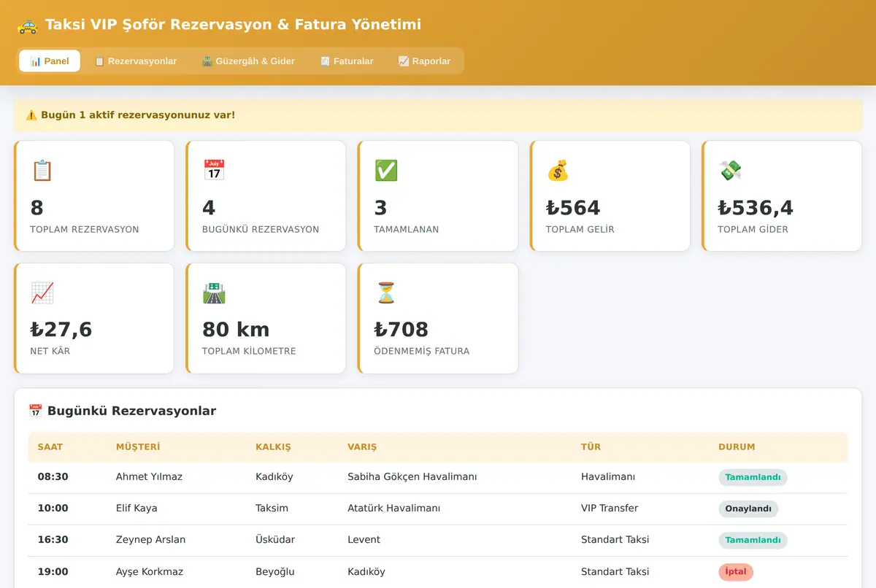The width and height of the screenshot is (876, 588).
Task: Click the Tamamlandı badge for Zeynep Arslan
Action: coord(753,541)
